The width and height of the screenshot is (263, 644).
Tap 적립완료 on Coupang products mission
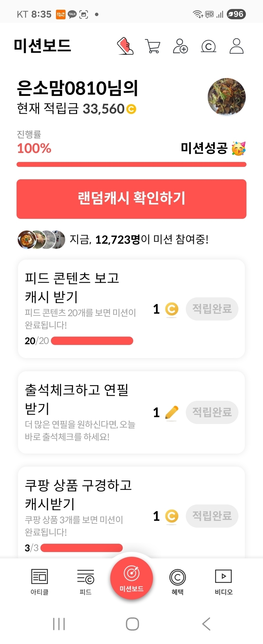pyautogui.click(x=212, y=516)
